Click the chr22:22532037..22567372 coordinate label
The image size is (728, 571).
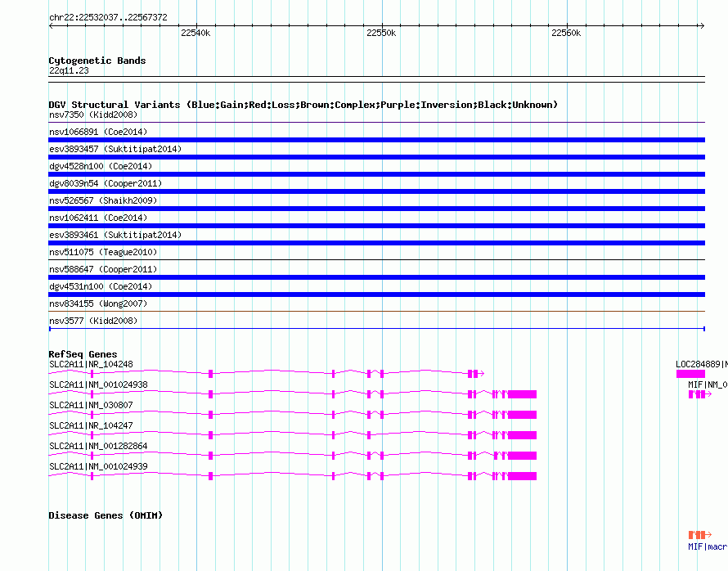[x=108, y=17]
